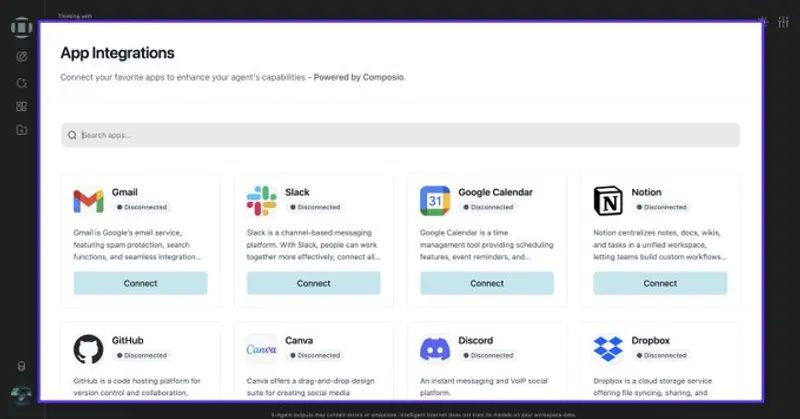Select the Canva integration card title

click(x=299, y=340)
